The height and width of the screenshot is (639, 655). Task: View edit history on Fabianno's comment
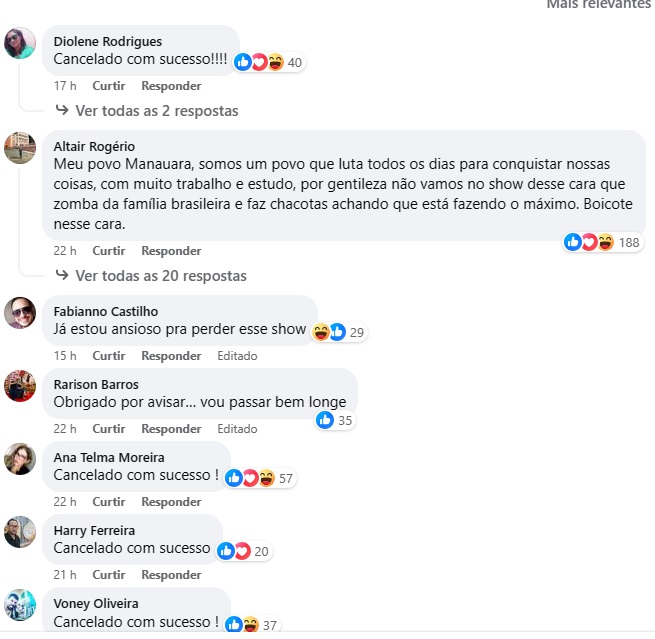[x=237, y=356]
